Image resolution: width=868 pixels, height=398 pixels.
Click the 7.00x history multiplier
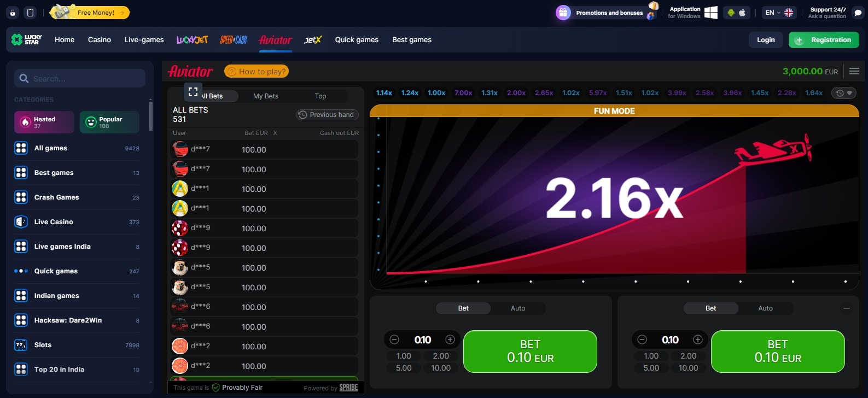point(463,93)
